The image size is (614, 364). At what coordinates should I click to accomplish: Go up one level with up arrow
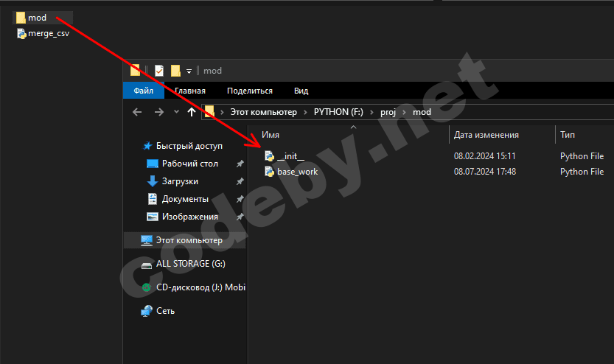point(192,112)
